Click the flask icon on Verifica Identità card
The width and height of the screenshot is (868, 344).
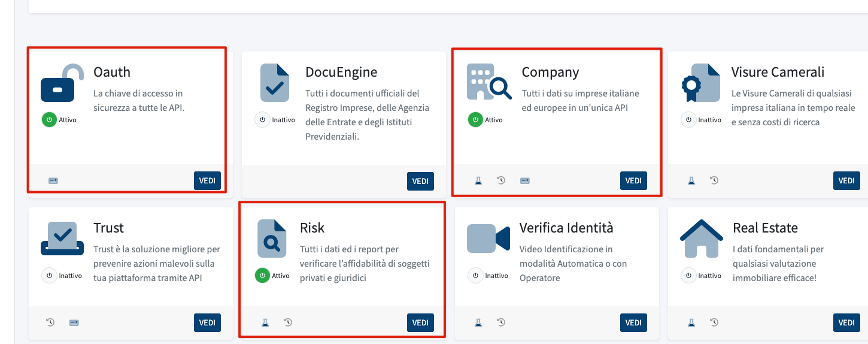pos(478,322)
